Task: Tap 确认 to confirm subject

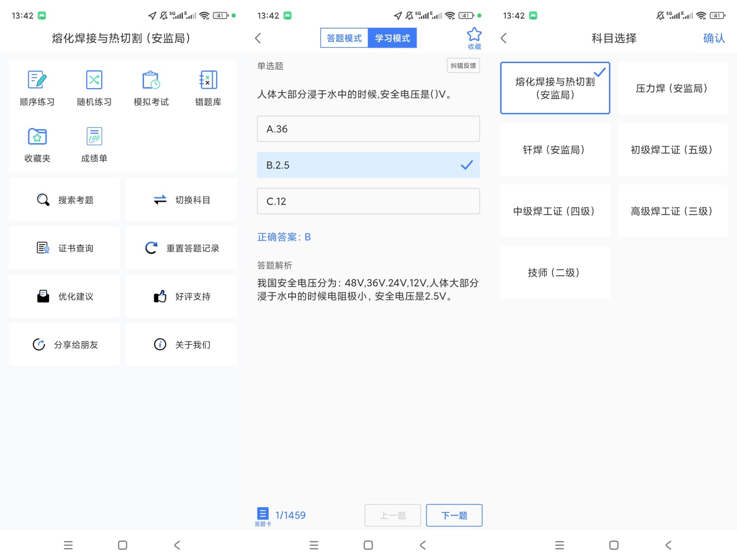Action: point(714,38)
